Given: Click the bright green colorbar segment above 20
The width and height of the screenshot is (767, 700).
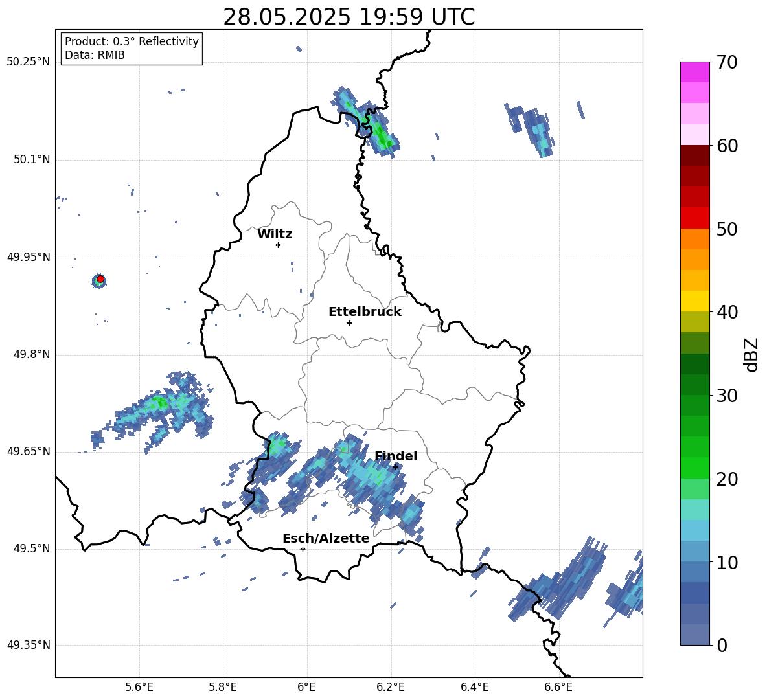Looking at the screenshot, I should click(695, 468).
